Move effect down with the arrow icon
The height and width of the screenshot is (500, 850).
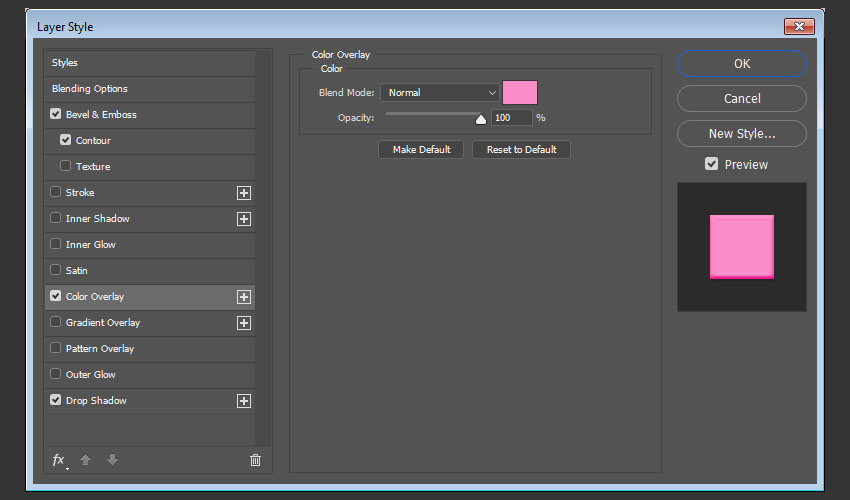click(112, 460)
